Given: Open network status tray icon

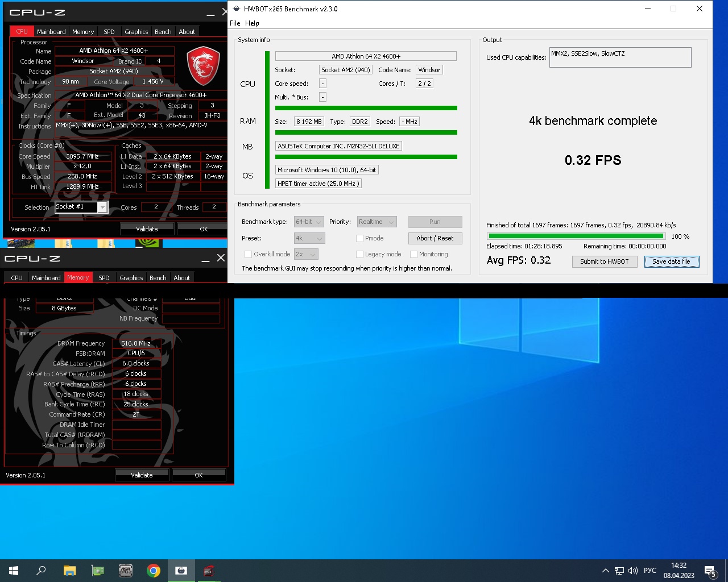Looking at the screenshot, I should [619, 571].
